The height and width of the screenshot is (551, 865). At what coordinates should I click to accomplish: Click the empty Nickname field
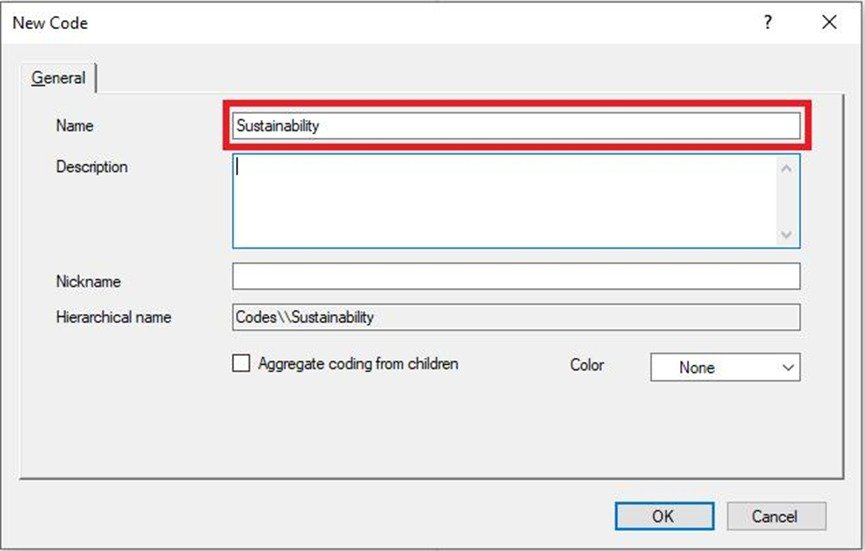516,276
